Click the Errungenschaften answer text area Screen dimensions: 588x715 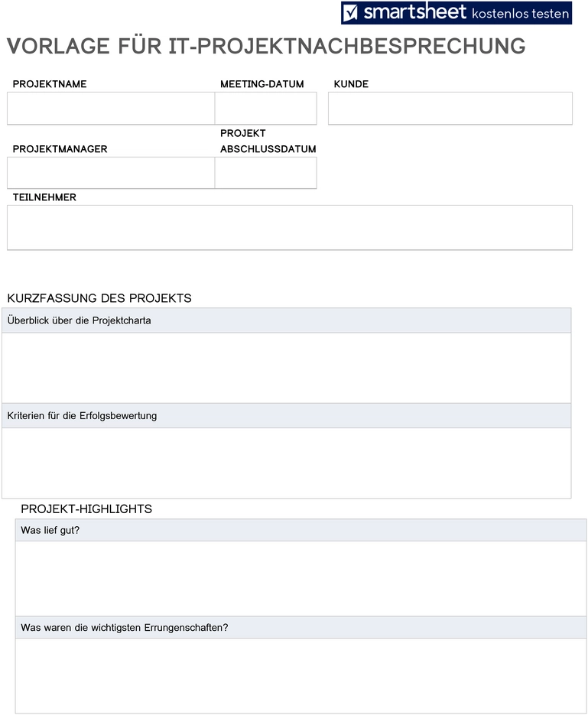point(300,676)
